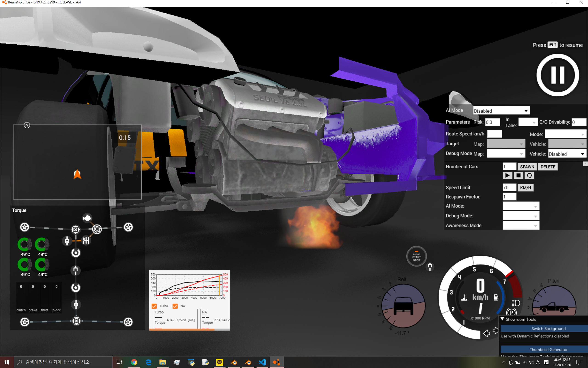588x368 pixels.
Task: Click the Risk input field
Action: coord(492,122)
